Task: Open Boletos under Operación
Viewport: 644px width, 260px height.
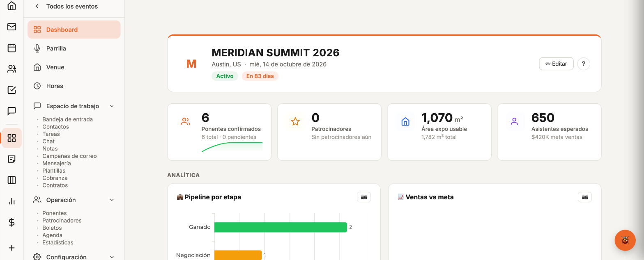Action: [52, 228]
